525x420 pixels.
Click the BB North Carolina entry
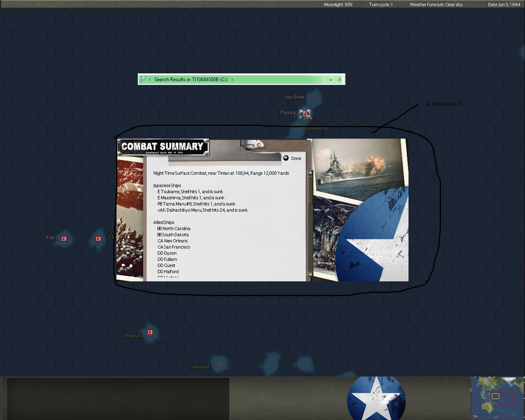click(x=174, y=228)
